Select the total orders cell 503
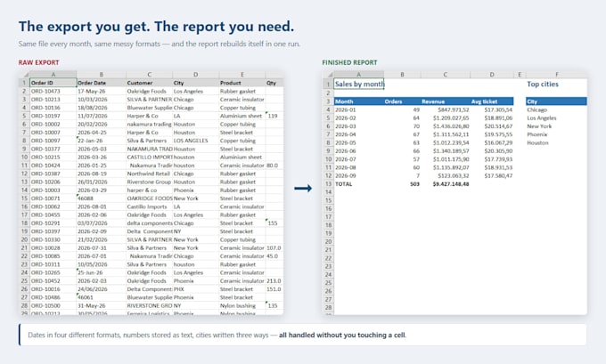The width and height of the screenshot is (606, 364). [x=402, y=184]
